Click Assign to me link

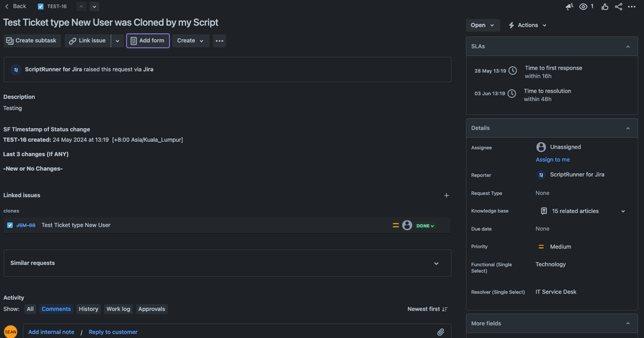click(x=552, y=160)
